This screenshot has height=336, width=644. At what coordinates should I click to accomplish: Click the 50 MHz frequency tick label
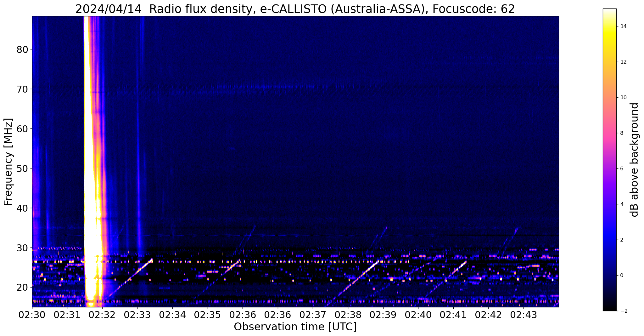[22, 169]
